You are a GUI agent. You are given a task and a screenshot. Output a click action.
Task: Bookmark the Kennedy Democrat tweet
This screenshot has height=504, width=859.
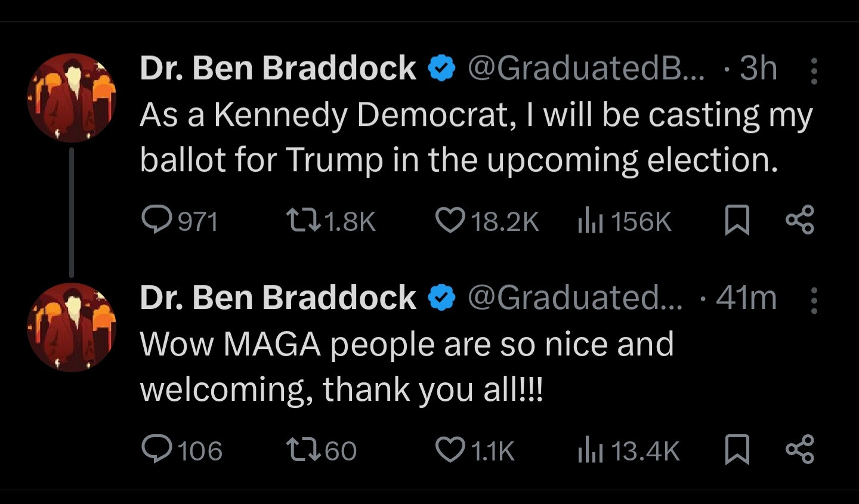point(737,220)
